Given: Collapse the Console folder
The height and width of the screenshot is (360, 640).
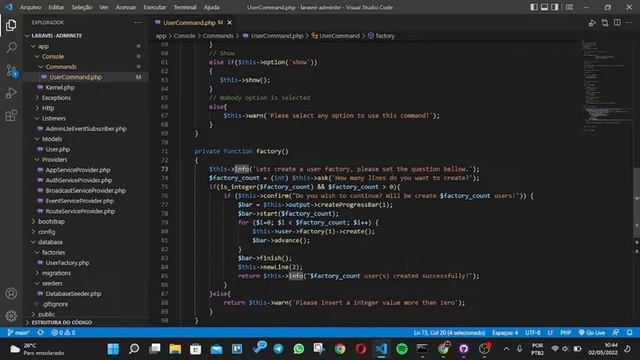Looking at the screenshot, I should click(86, 56).
